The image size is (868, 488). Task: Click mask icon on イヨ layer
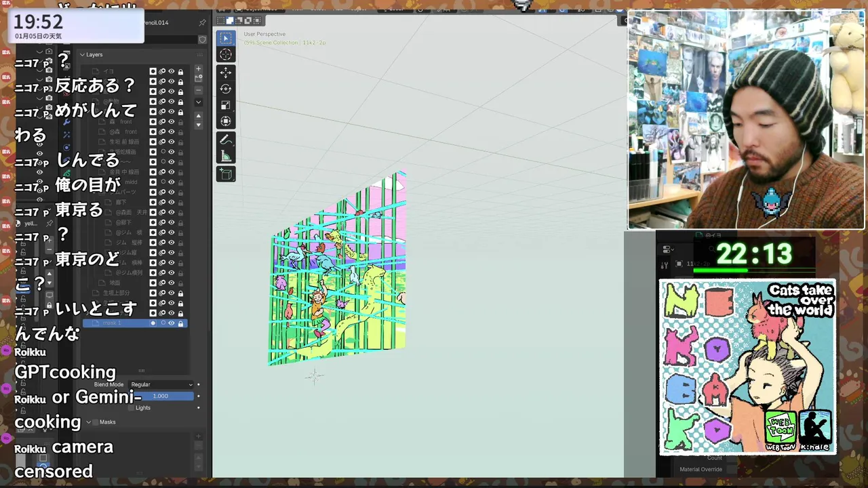(x=153, y=71)
